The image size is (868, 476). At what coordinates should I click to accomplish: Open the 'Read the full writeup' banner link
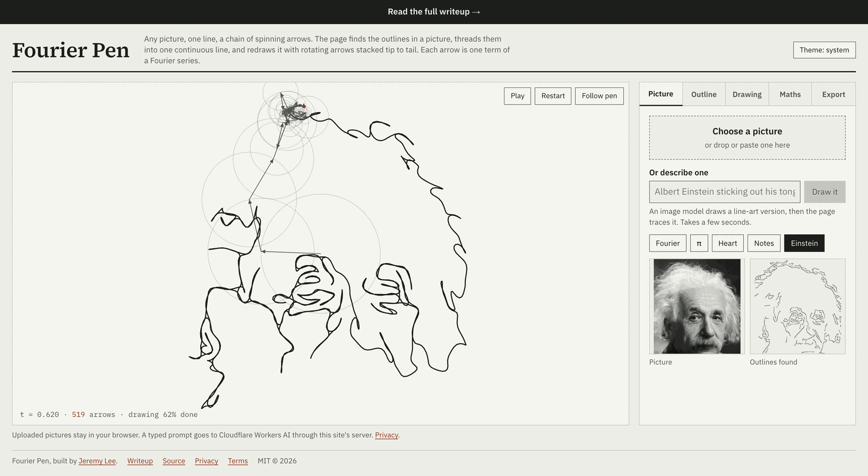click(434, 12)
